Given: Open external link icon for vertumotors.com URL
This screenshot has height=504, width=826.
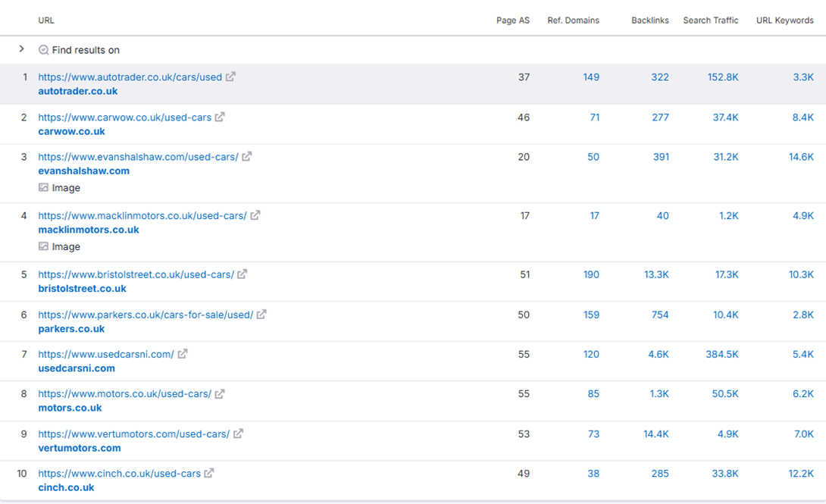Looking at the screenshot, I should [x=238, y=434].
